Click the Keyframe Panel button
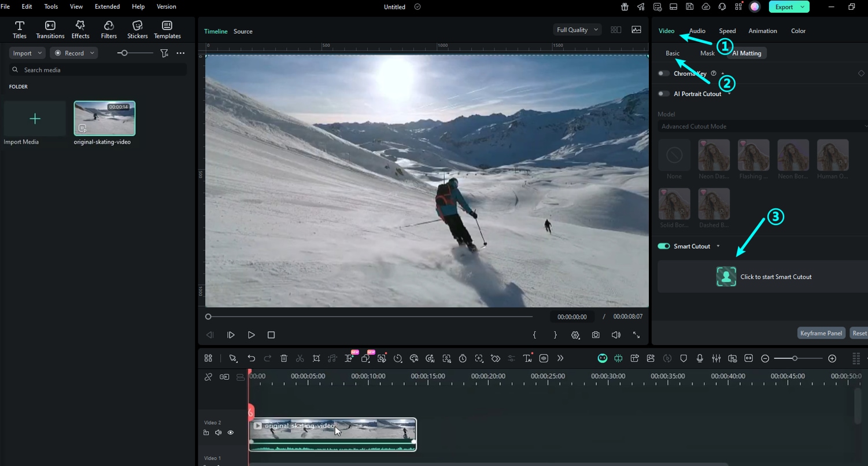The height and width of the screenshot is (466, 868). point(821,333)
